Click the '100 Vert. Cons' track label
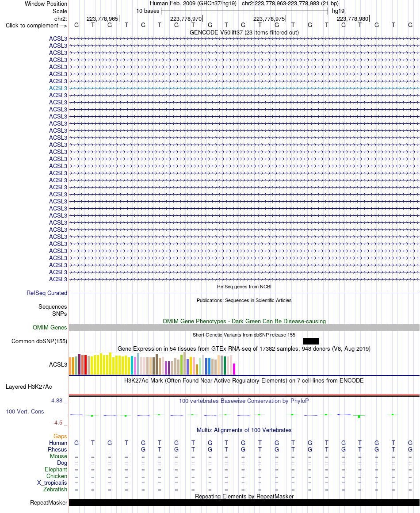Screen dimensions: 420x513 [x=25, y=412]
